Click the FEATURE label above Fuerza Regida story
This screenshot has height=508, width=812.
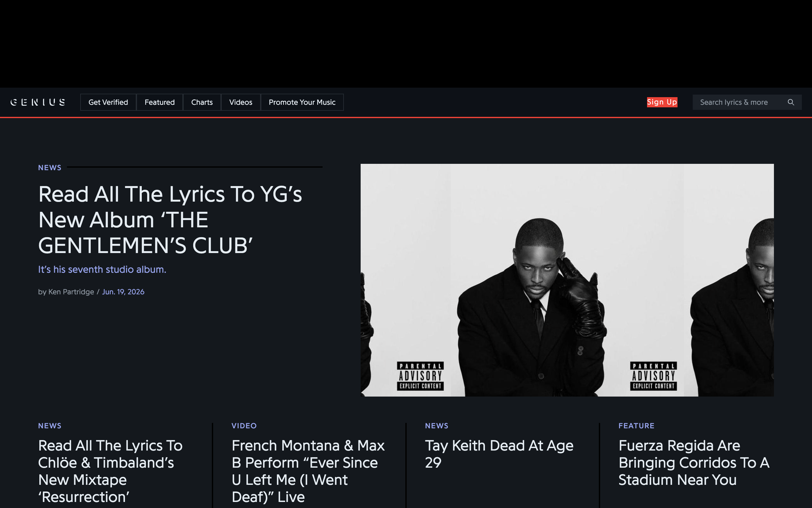point(637,426)
